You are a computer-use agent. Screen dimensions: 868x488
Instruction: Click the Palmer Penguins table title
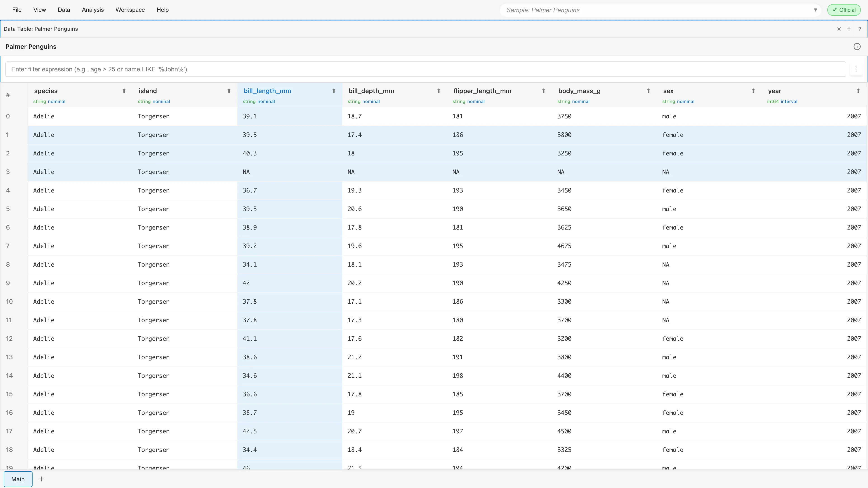tap(31, 47)
